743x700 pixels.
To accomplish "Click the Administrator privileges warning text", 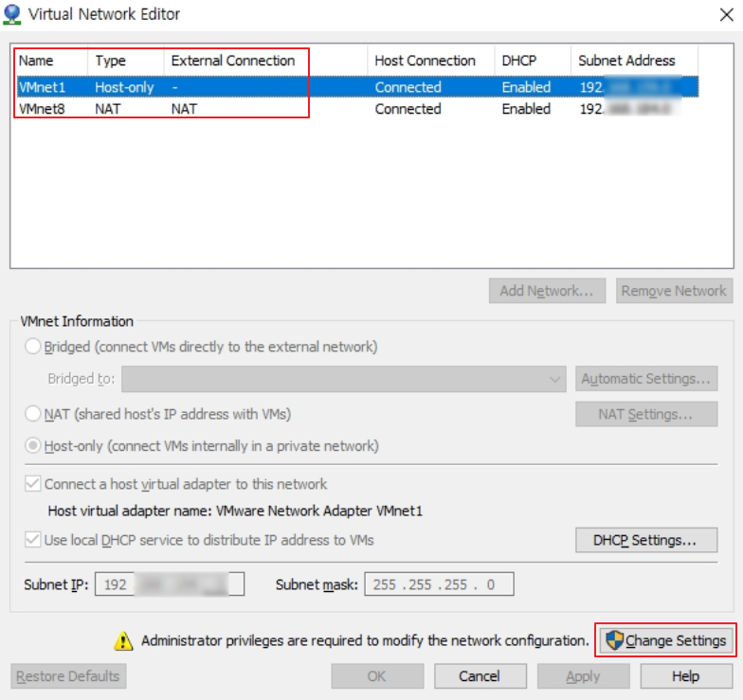I will point(365,640).
